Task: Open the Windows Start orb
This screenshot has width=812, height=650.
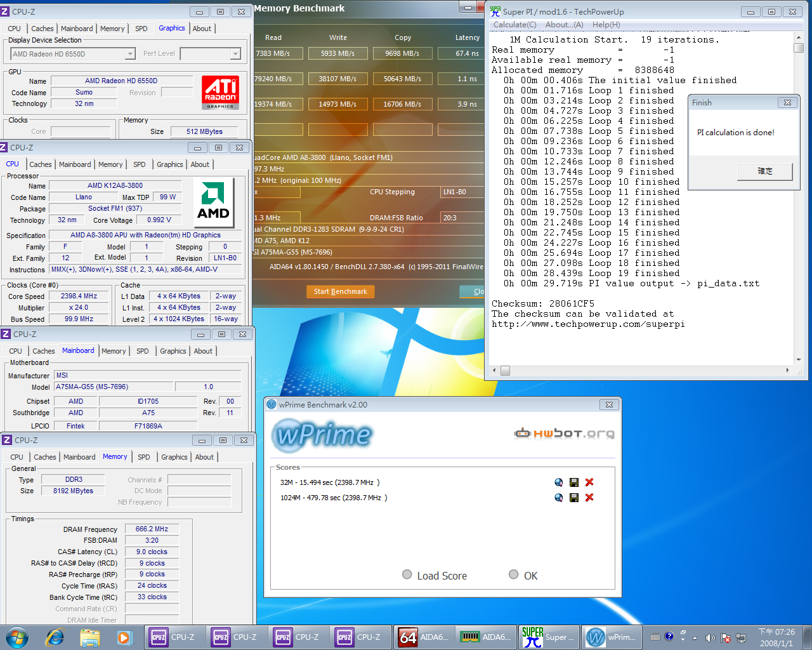Action: point(17,637)
